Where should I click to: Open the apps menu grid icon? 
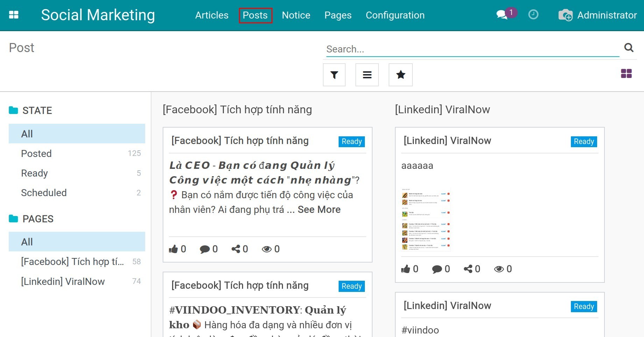(x=14, y=15)
